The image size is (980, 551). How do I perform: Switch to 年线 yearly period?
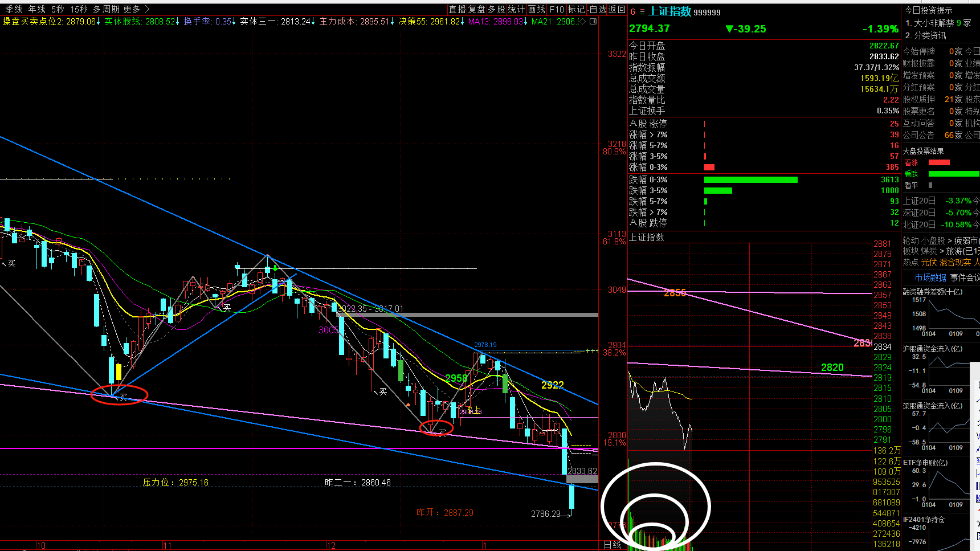coord(37,9)
